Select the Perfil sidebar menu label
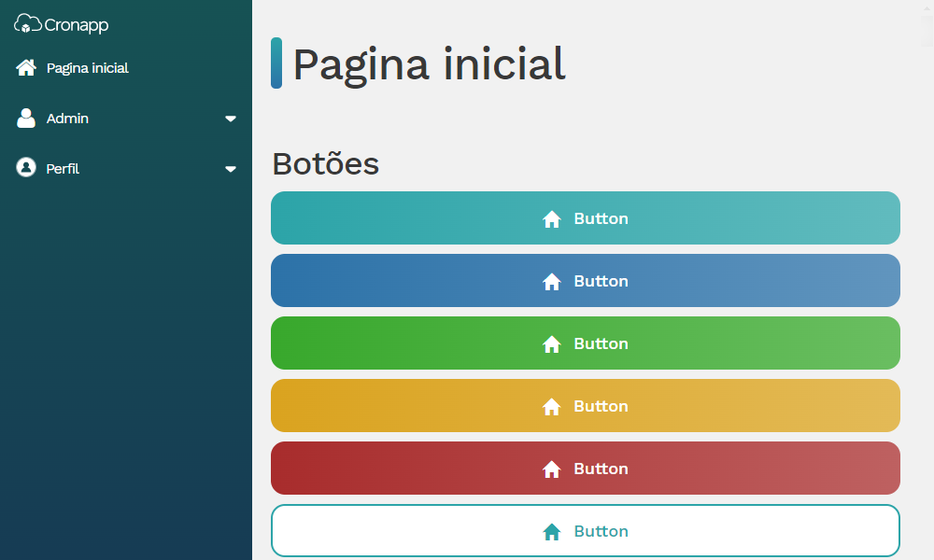Image resolution: width=934 pixels, height=560 pixels. coord(63,168)
